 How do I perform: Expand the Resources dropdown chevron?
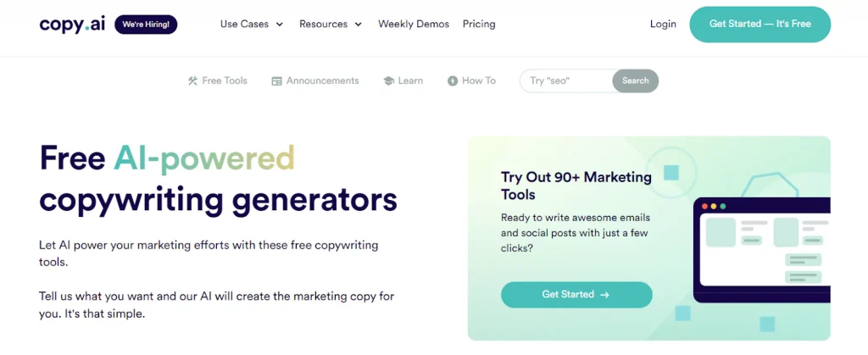[x=359, y=25]
